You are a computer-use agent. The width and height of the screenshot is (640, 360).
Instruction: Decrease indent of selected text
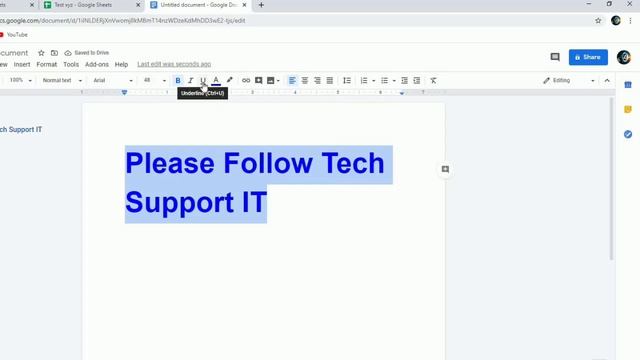point(404,80)
